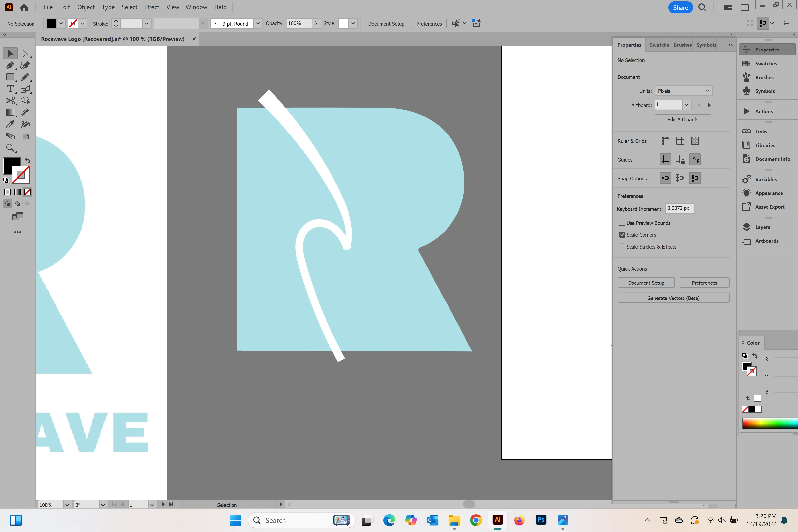Select the Pen tool

click(x=10, y=65)
